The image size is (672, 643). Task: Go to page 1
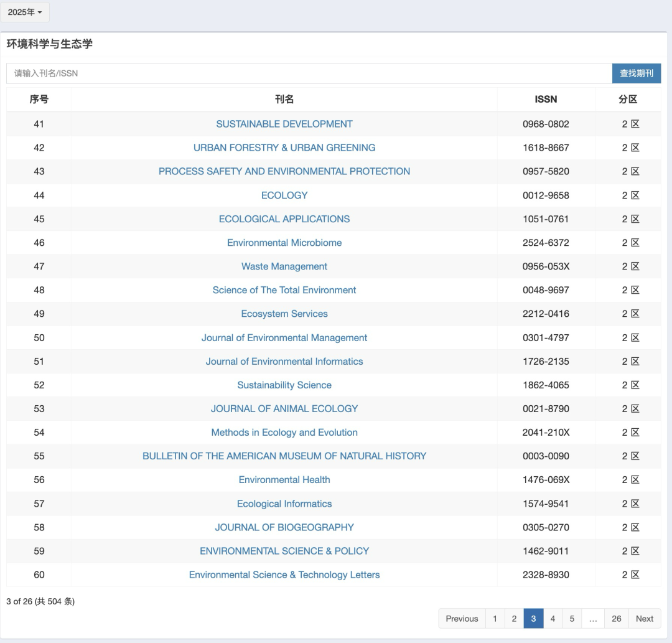(x=495, y=619)
